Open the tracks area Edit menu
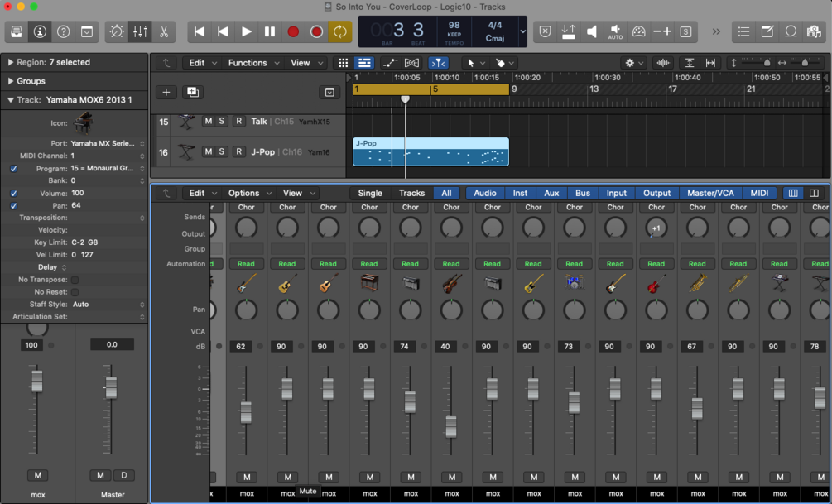 coord(202,63)
